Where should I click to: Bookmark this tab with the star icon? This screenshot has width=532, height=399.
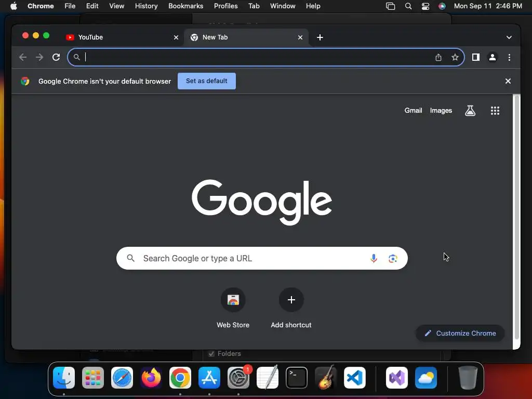point(455,57)
